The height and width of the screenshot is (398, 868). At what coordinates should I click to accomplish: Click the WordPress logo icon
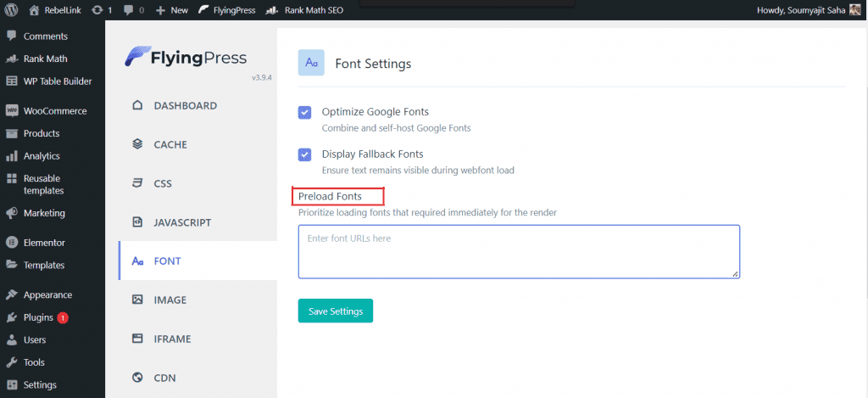point(12,10)
